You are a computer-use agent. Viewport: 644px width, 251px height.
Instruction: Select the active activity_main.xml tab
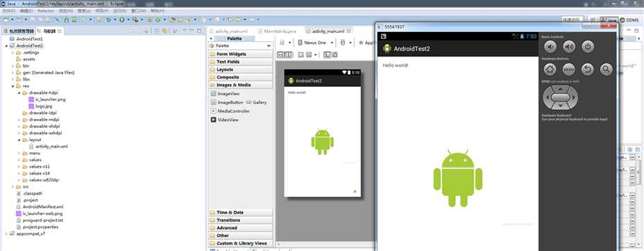click(328, 31)
